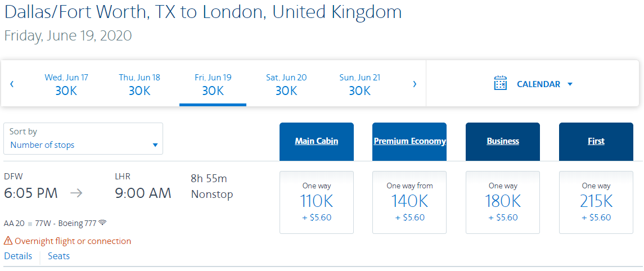Choose the 180K Business fare
This screenshot has height=271, width=644.
(503, 202)
